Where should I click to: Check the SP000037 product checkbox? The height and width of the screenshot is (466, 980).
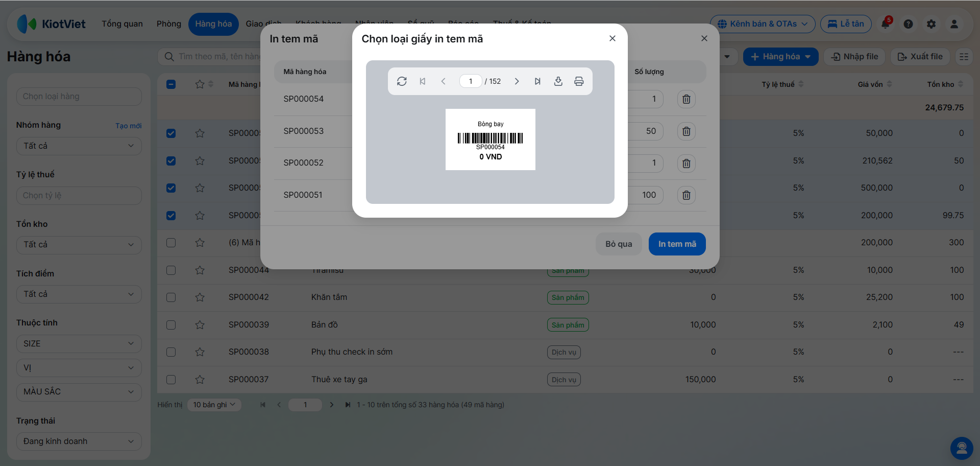(x=171, y=380)
